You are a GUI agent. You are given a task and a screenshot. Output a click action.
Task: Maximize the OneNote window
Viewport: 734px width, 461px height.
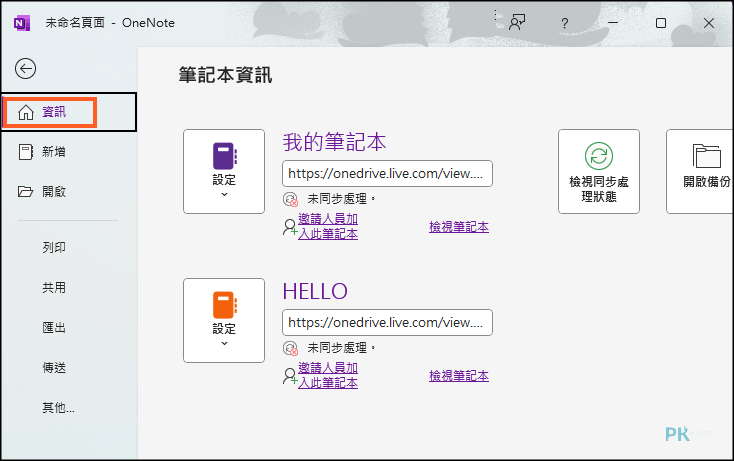(x=661, y=23)
